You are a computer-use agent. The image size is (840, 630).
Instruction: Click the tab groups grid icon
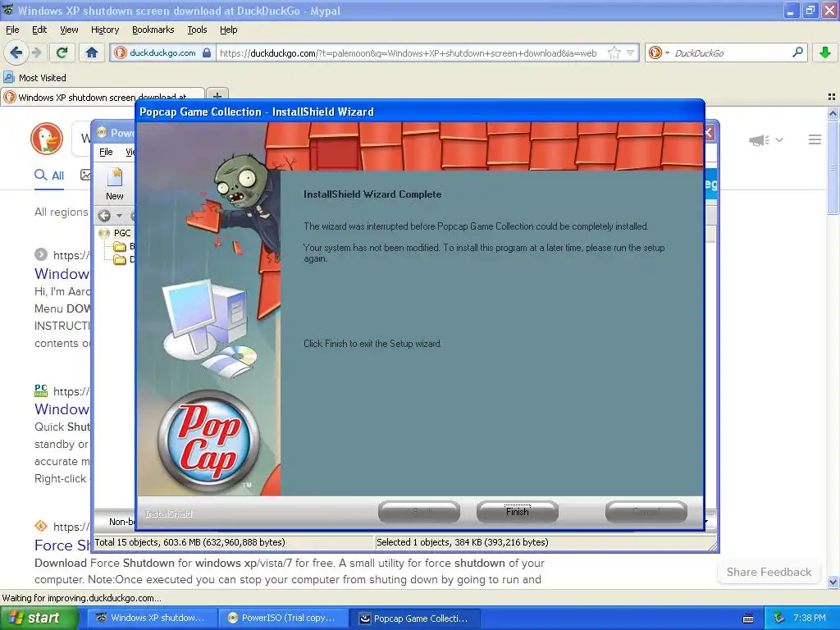tap(832, 97)
